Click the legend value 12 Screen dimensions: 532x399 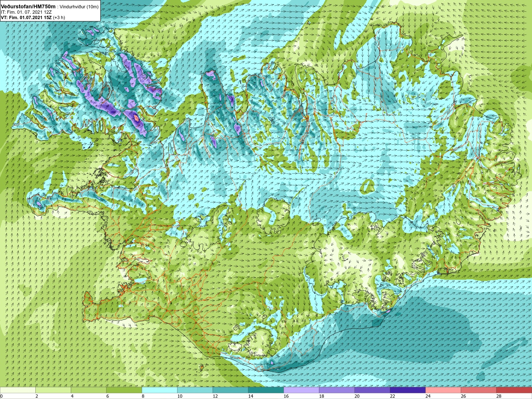215,396
